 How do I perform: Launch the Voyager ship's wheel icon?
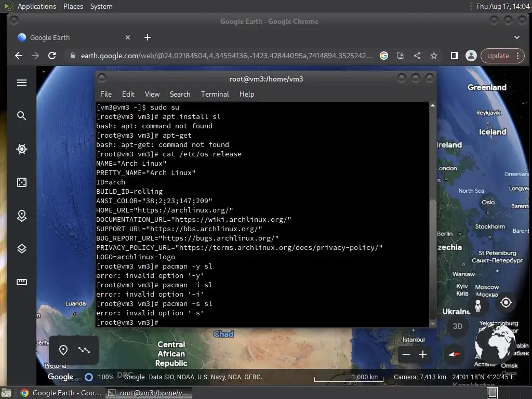[x=22, y=149]
